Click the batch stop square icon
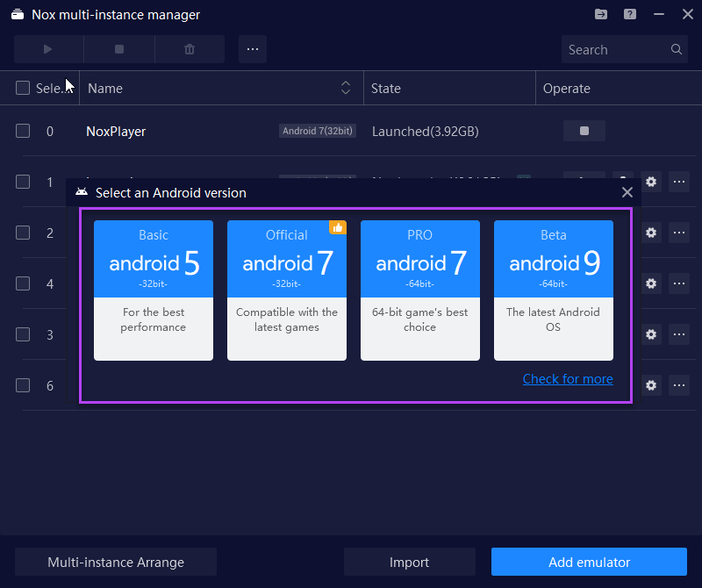The height and width of the screenshot is (588, 702). (x=118, y=49)
